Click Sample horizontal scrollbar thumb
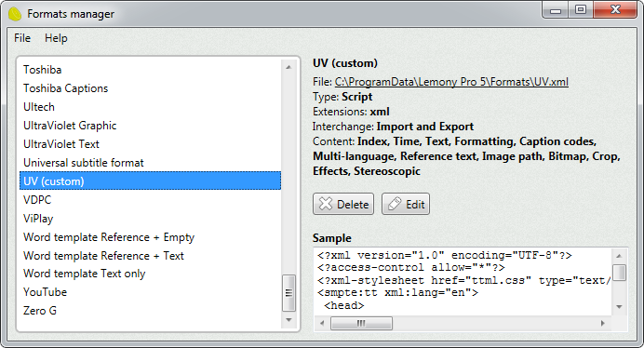This screenshot has height=348, width=644. tap(361, 324)
